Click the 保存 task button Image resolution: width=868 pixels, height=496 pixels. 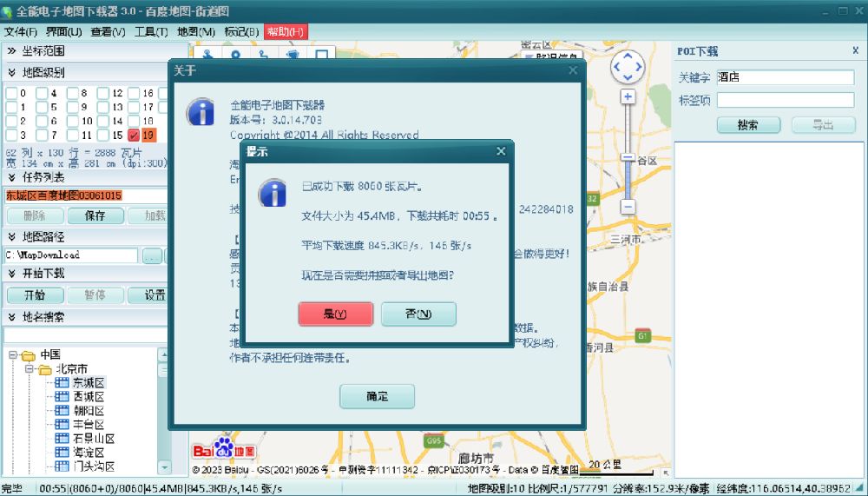[95, 215]
